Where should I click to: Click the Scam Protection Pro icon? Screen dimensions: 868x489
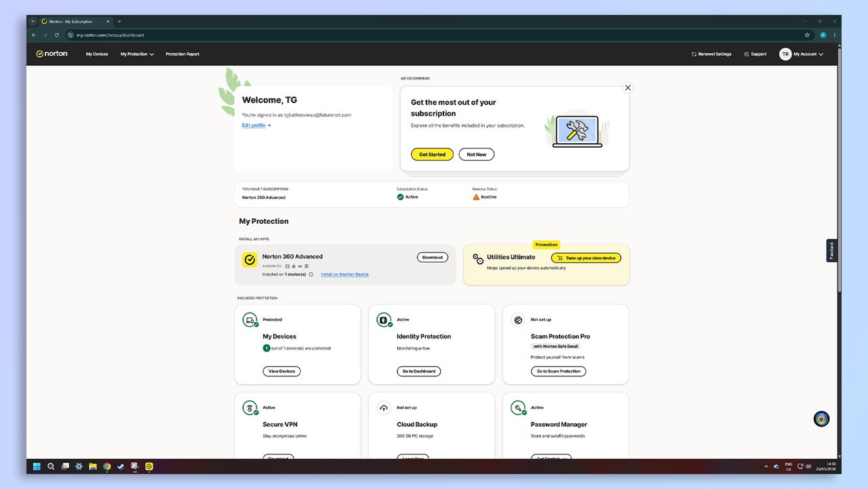pyautogui.click(x=518, y=319)
